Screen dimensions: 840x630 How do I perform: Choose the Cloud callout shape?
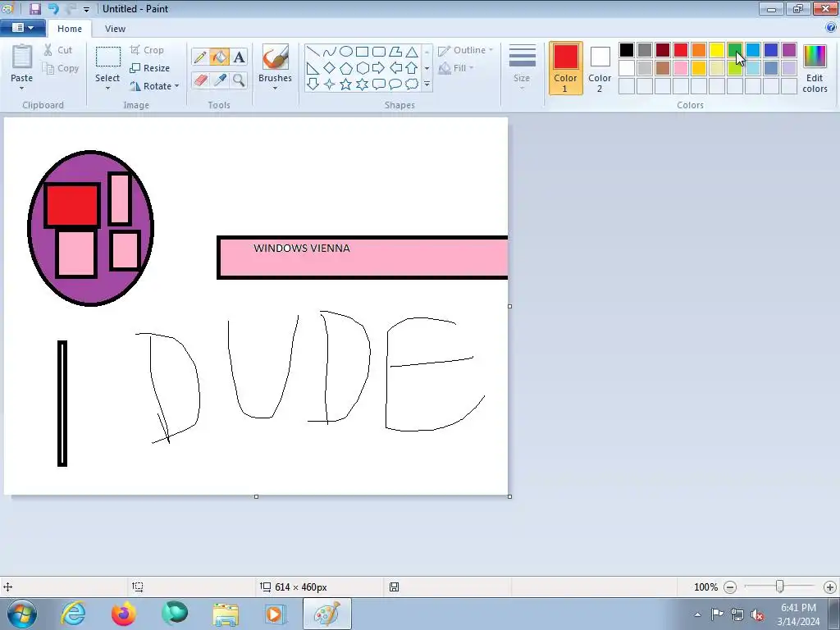coord(412,84)
